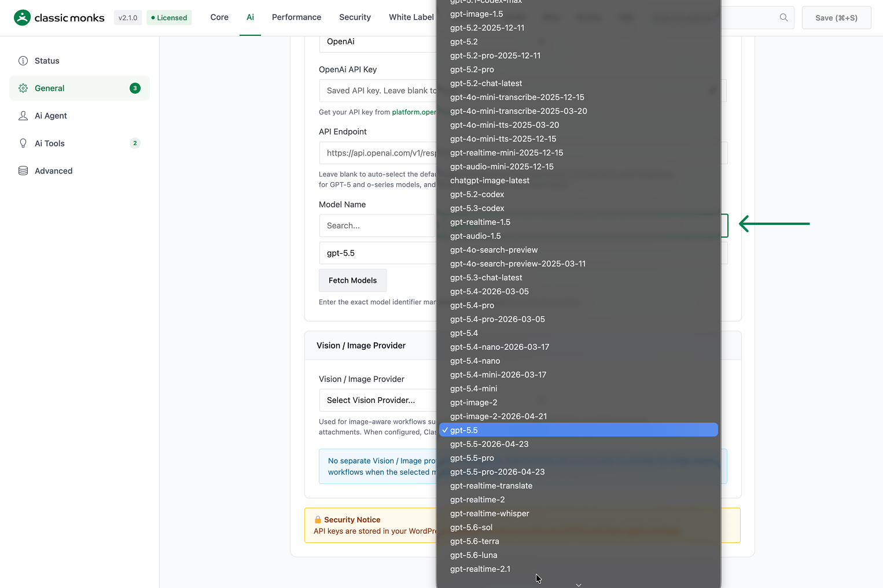
Task: Choose the gpt-5.6-terra option
Action: [x=579, y=541]
